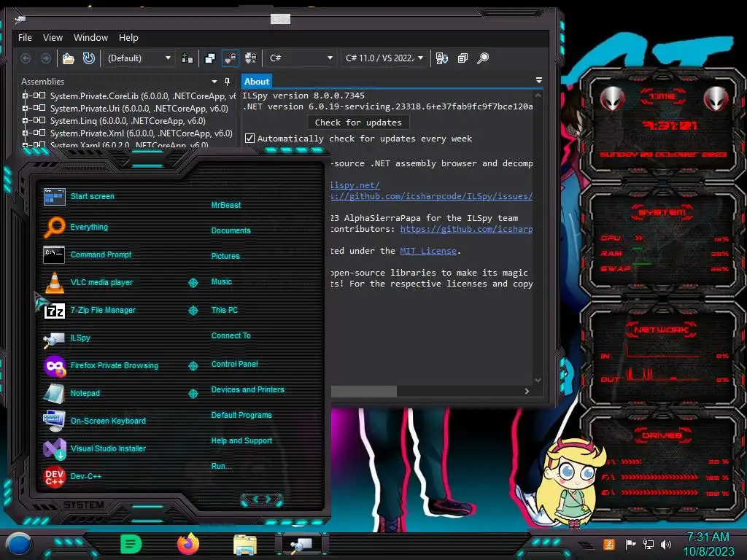Click the ILSpy forward navigation arrow

(x=46, y=58)
